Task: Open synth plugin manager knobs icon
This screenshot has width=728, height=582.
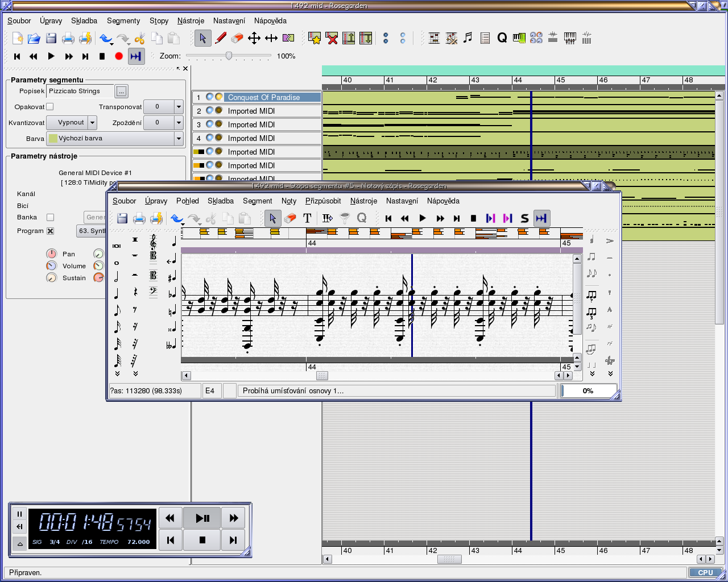Action: coord(536,38)
